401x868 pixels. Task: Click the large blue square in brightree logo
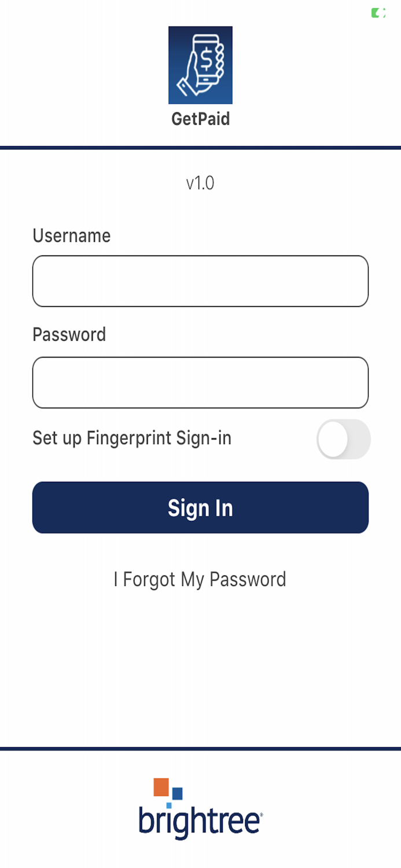coord(176,793)
